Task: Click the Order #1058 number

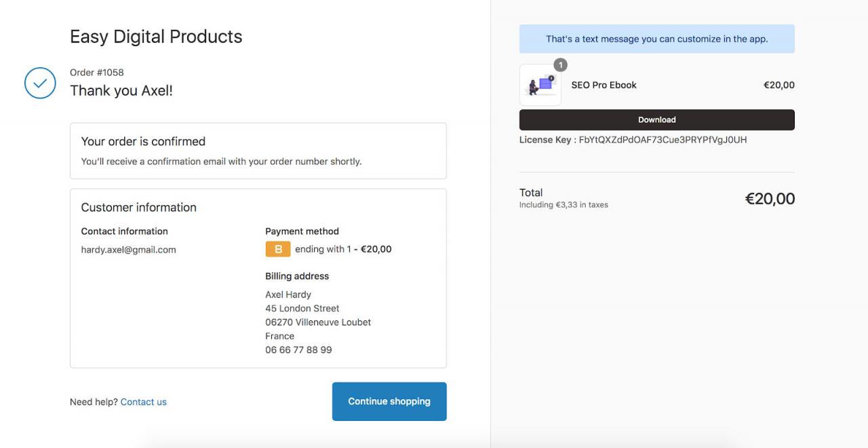Action: point(97,73)
